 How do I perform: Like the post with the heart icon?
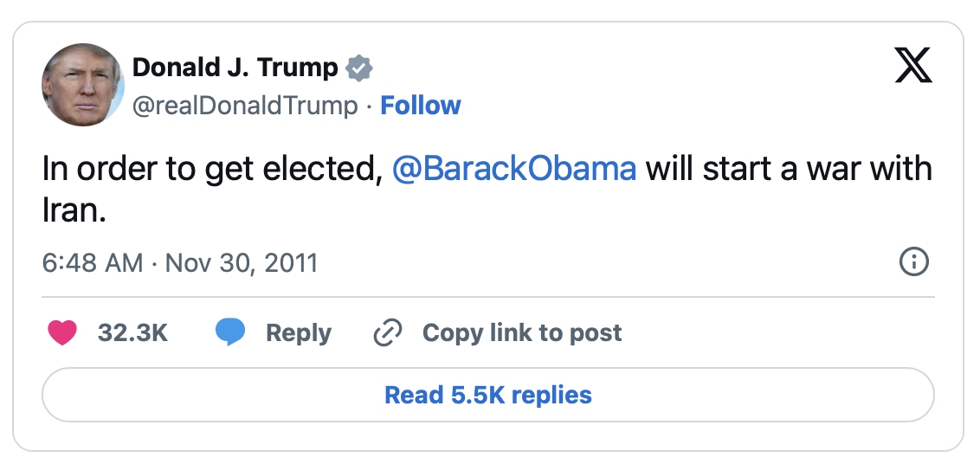pyautogui.click(x=62, y=332)
